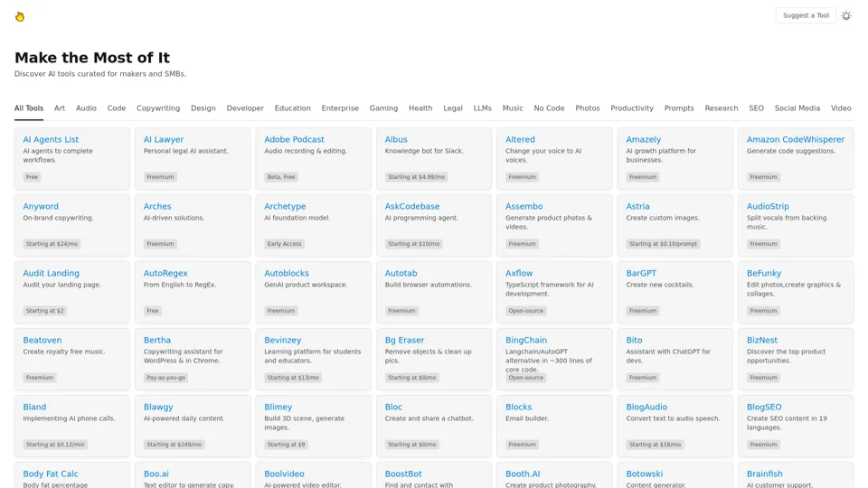868x488 pixels.
Task: Switch to the Social Media tab
Action: [x=797, y=108]
